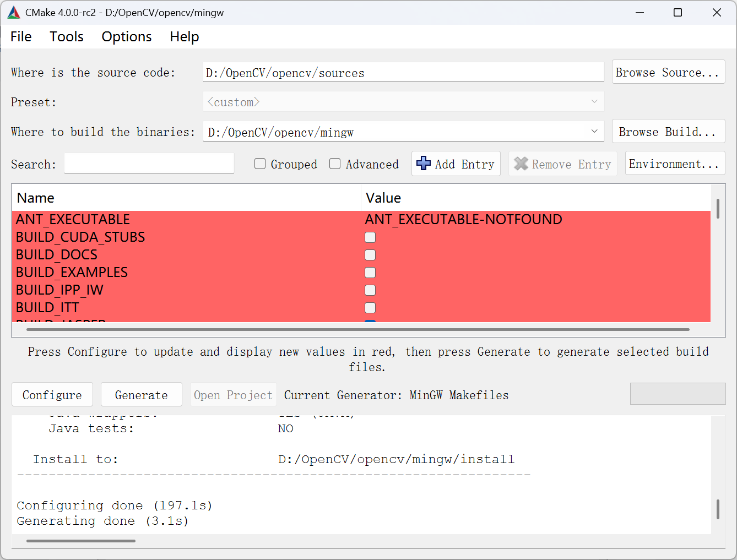Open the Tools menu
This screenshot has width=737, height=560.
67,36
